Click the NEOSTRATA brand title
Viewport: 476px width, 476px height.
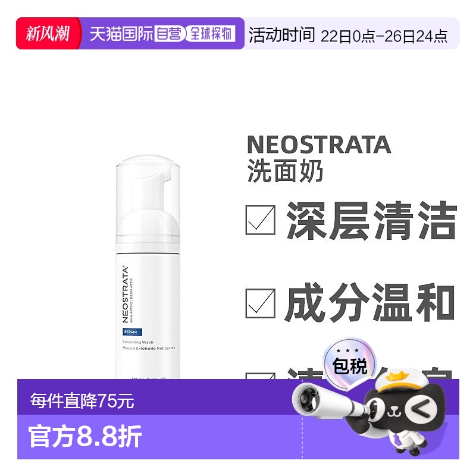319,145
